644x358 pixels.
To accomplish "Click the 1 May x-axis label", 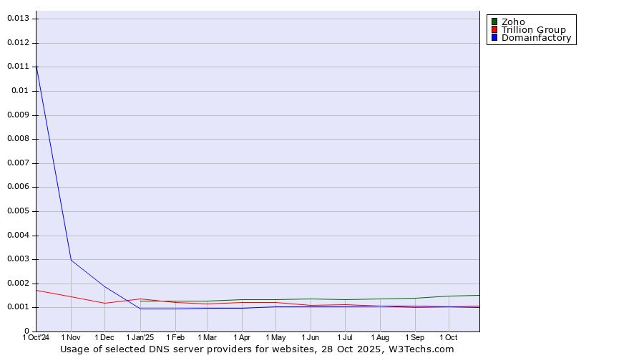I will point(275,337).
